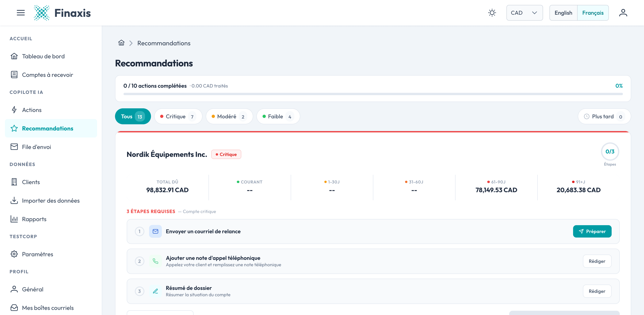Click the Critique badge next to Nordik

pyautogui.click(x=226, y=154)
